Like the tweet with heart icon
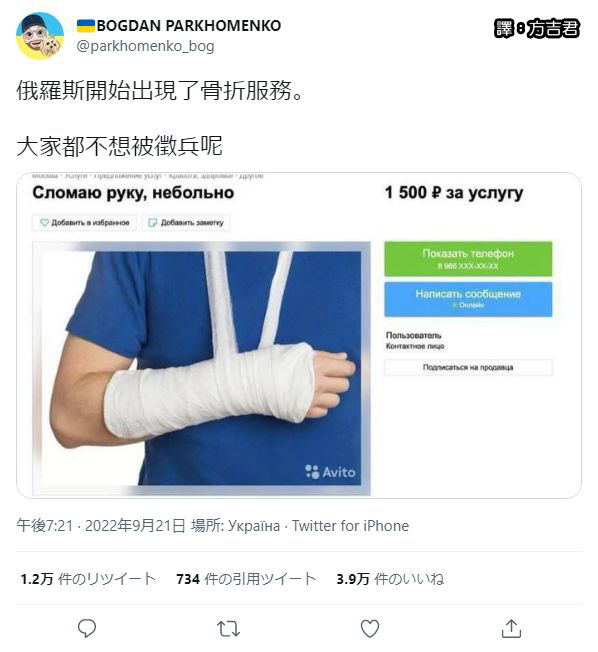The width and height of the screenshot is (598, 652). pyautogui.click(x=370, y=628)
